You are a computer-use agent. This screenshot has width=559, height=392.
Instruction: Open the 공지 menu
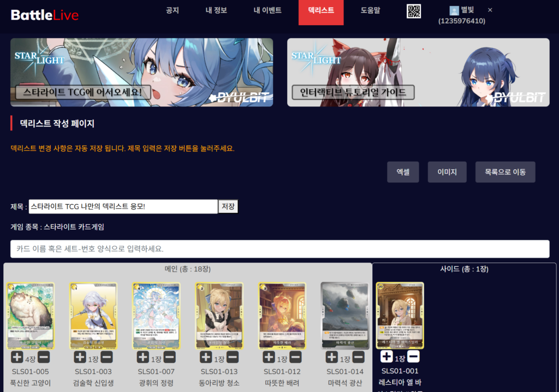pyautogui.click(x=173, y=10)
